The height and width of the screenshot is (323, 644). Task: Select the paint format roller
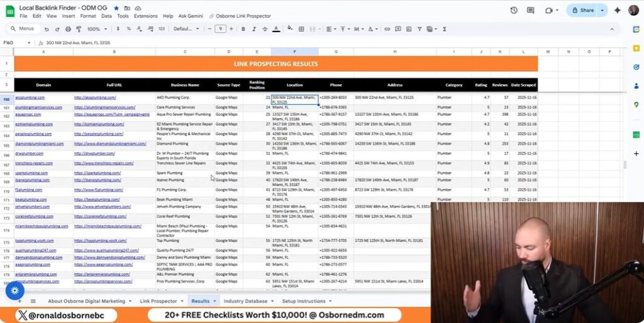(79, 29)
